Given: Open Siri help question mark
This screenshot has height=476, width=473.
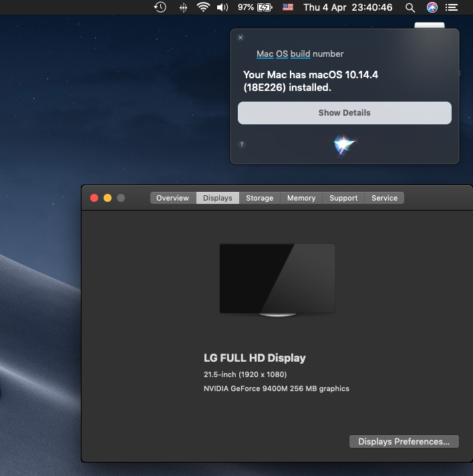Looking at the screenshot, I should [x=241, y=144].
